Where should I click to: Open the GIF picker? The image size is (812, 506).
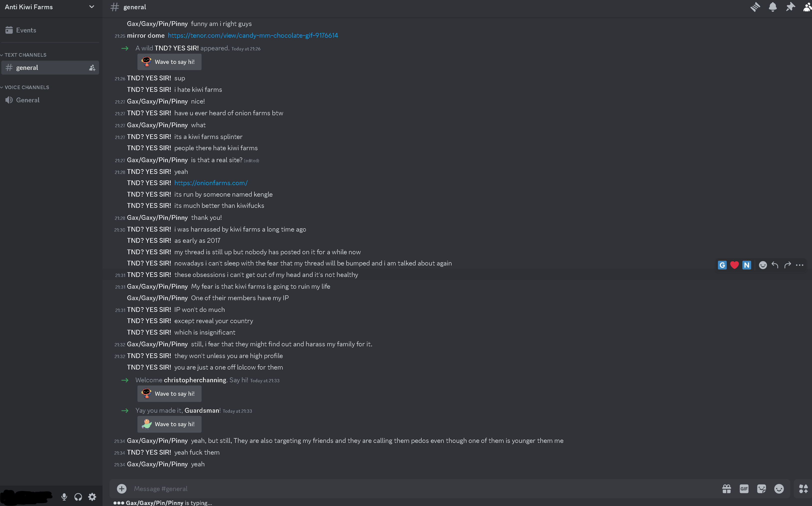(x=744, y=489)
